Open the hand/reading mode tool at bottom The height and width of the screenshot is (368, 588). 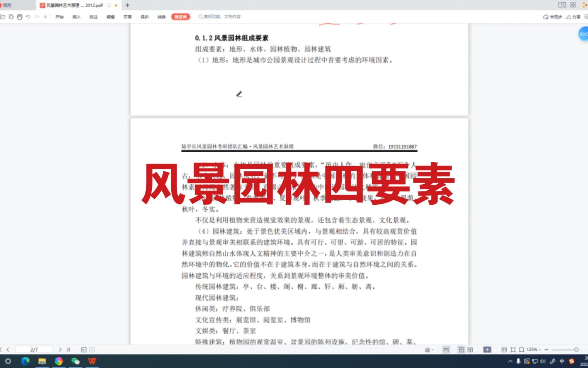click(x=446, y=349)
